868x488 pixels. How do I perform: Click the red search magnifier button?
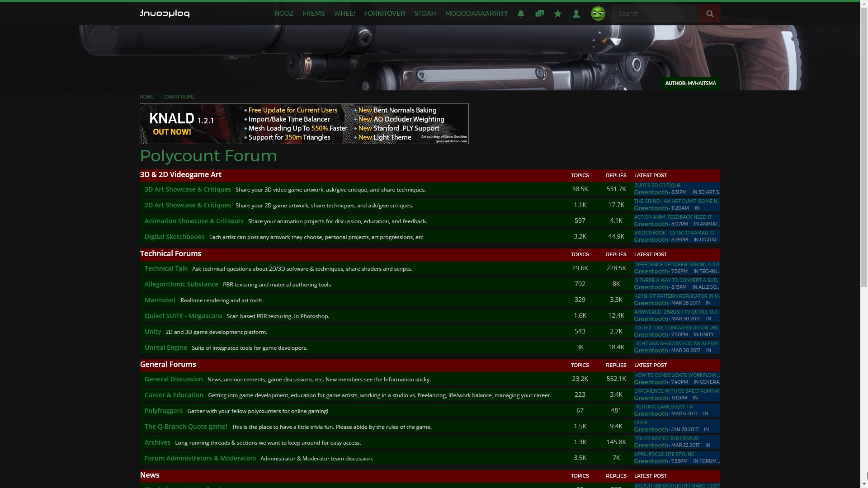click(x=710, y=14)
